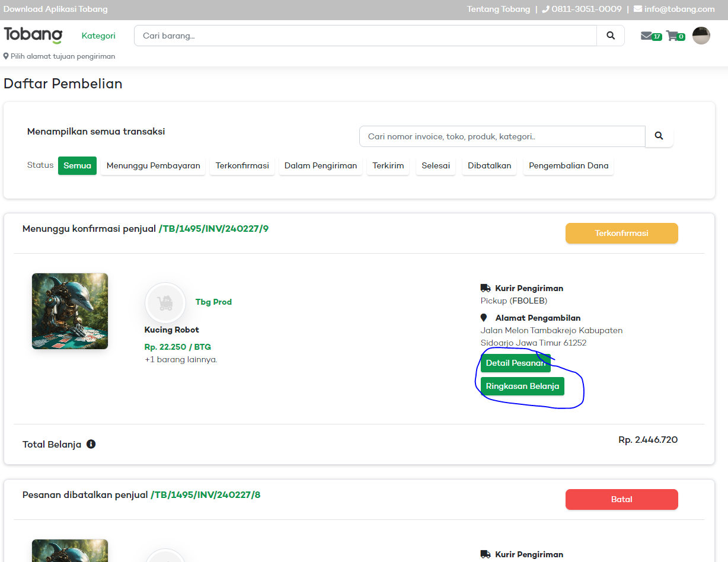Show Dibatalkan orders
The height and width of the screenshot is (562, 728).
click(489, 166)
